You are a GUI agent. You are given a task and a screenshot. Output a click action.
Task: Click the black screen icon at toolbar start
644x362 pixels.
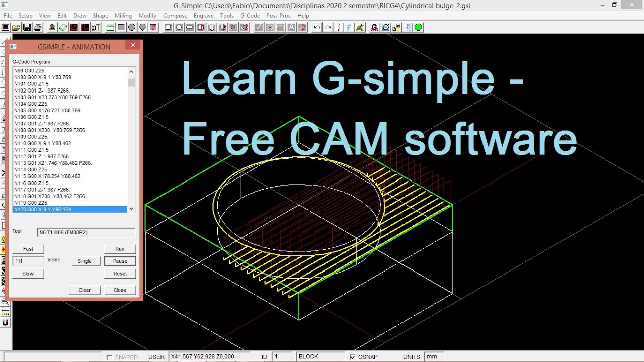pyautogui.click(x=5, y=27)
